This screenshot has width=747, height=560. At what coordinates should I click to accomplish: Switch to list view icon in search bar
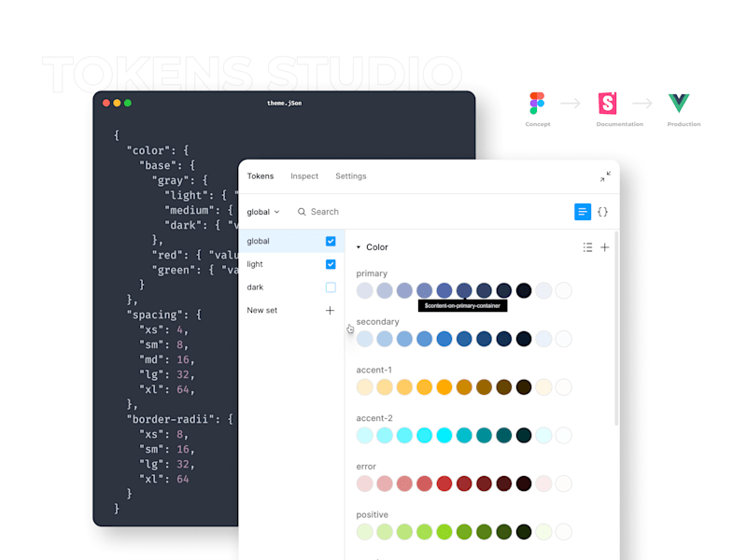[x=582, y=212]
